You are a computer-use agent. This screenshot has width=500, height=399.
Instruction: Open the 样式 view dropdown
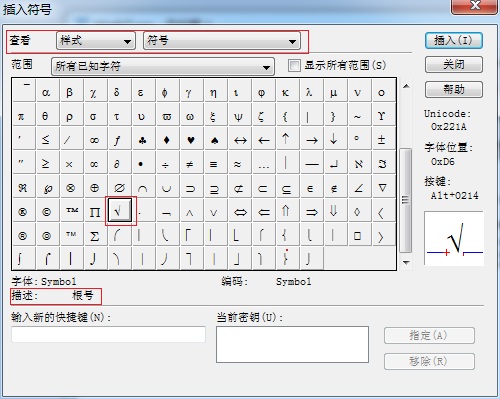pos(96,41)
